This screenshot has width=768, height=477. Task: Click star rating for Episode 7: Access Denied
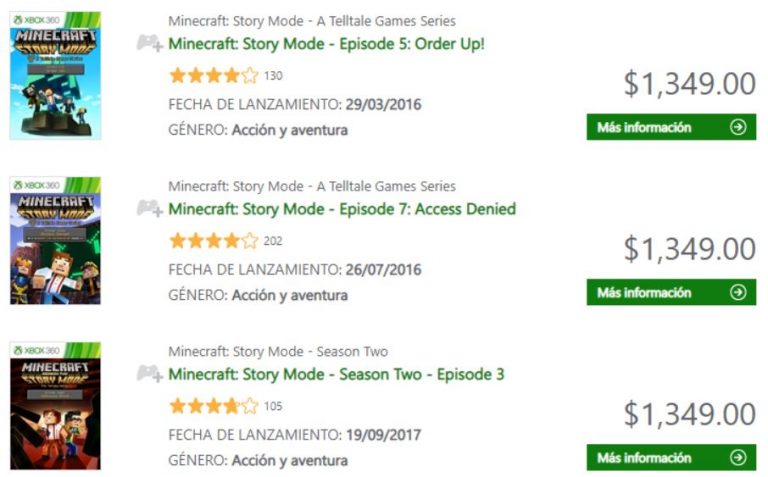coord(213,240)
